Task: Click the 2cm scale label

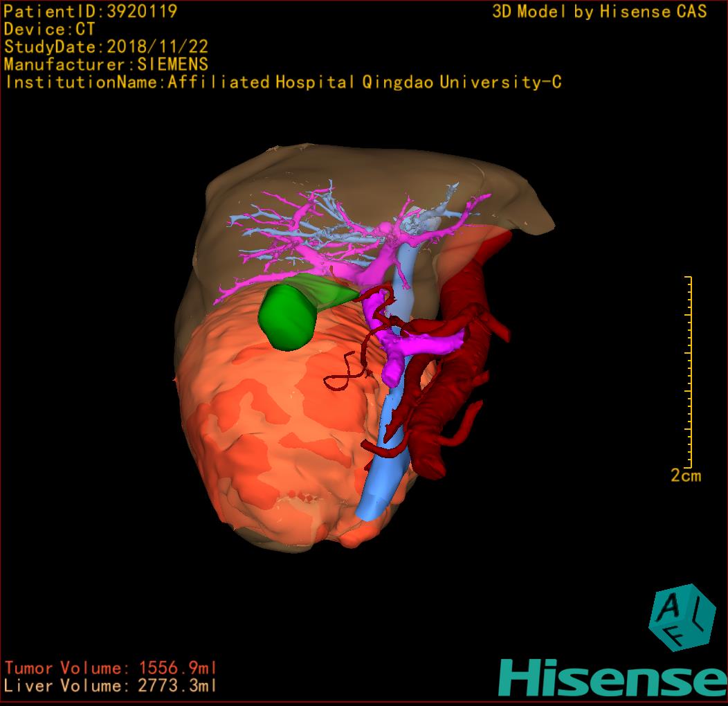Action: 686,475
